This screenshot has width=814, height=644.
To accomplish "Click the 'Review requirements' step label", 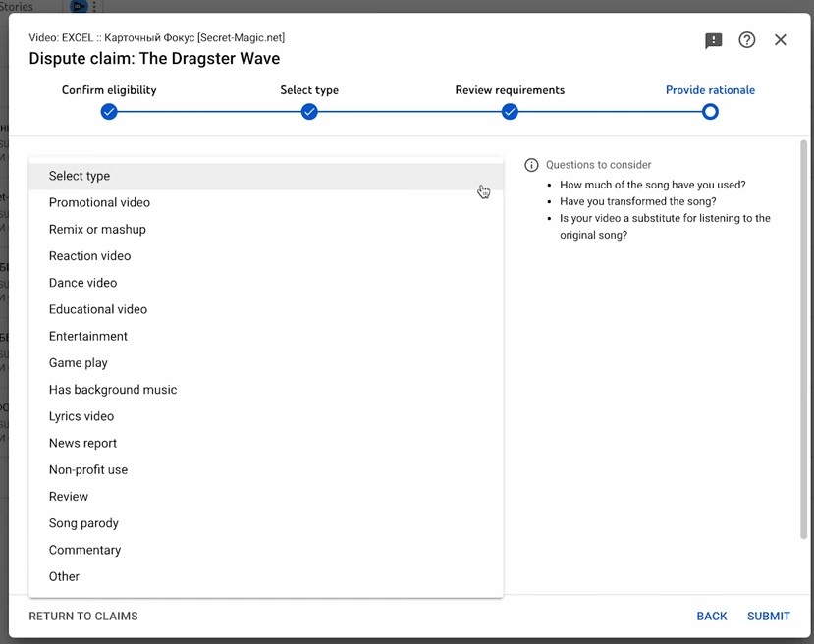I will point(510,90).
